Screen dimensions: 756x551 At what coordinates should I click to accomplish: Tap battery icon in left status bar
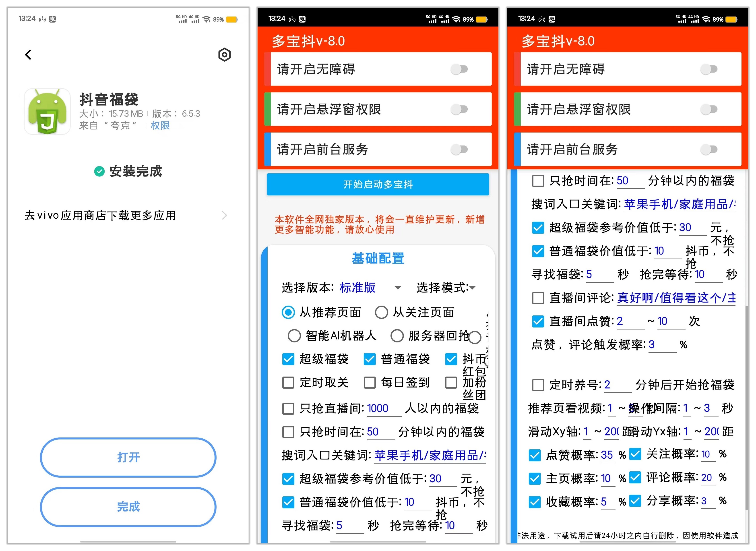click(x=232, y=20)
